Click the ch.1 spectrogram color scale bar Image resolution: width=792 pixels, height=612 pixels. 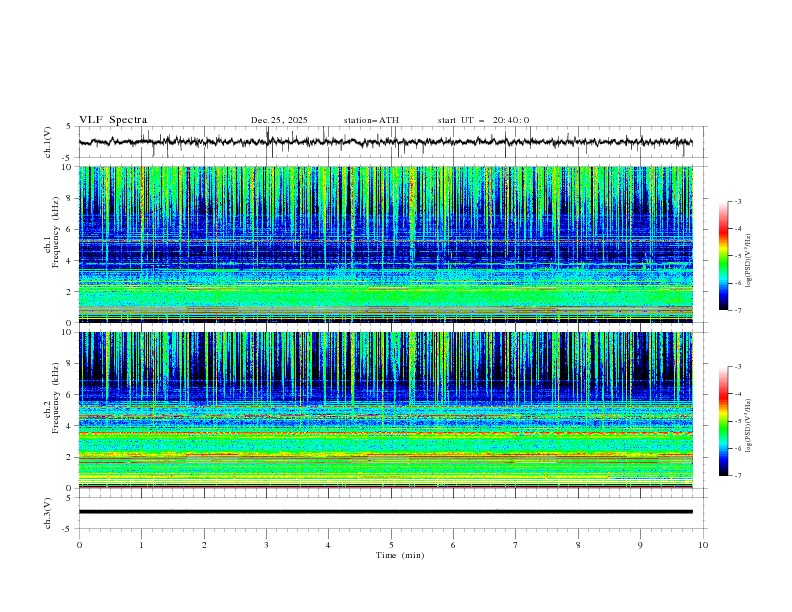[x=723, y=255]
